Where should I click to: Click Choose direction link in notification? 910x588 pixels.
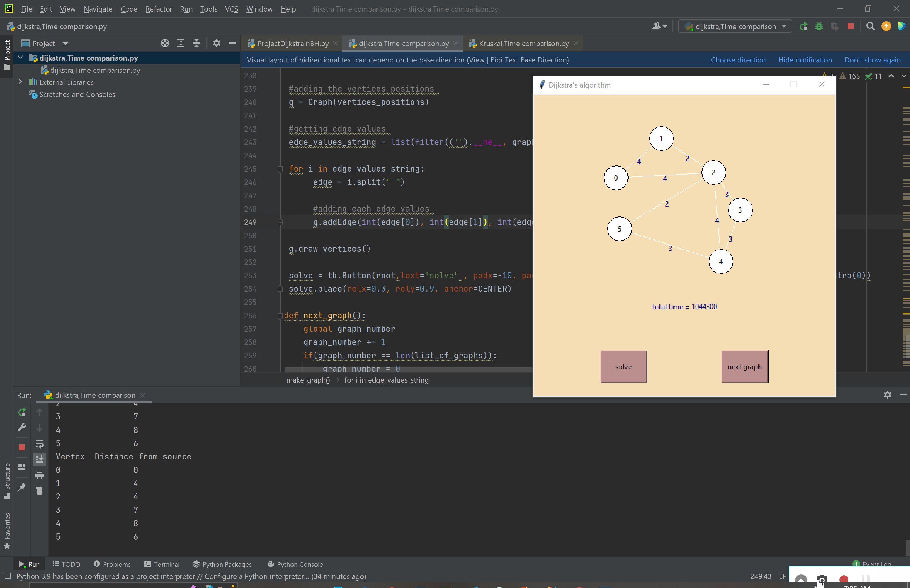[738, 60]
